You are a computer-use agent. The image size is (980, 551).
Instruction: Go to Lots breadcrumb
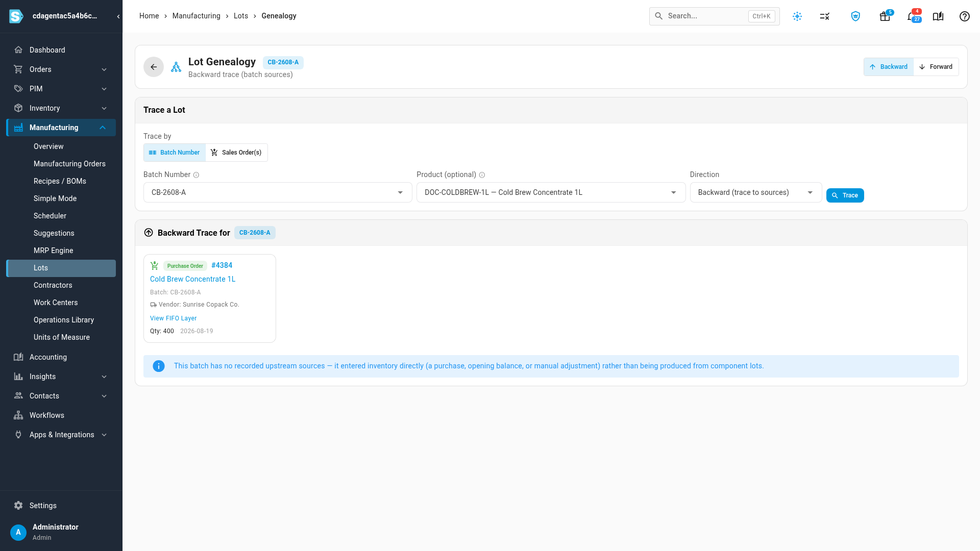point(240,16)
